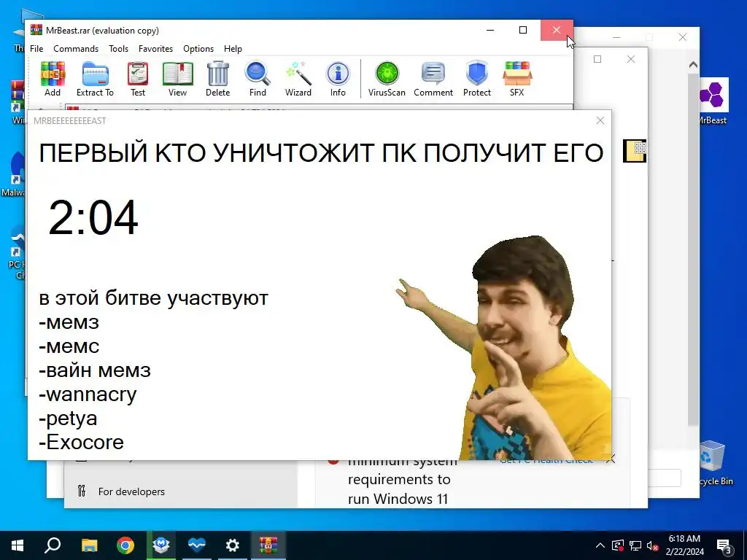747x560 pixels.
Task: Open For developers in Settings sidebar
Action: click(x=131, y=491)
